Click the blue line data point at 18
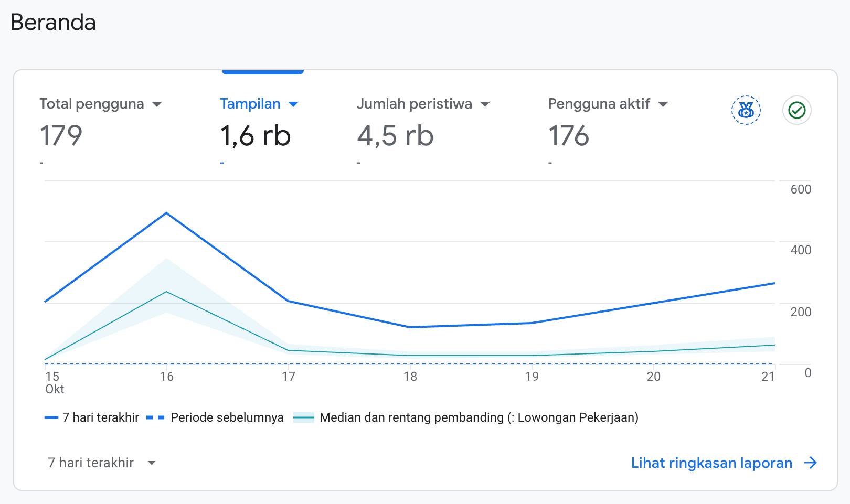The height and width of the screenshot is (504, 850). 410,327
